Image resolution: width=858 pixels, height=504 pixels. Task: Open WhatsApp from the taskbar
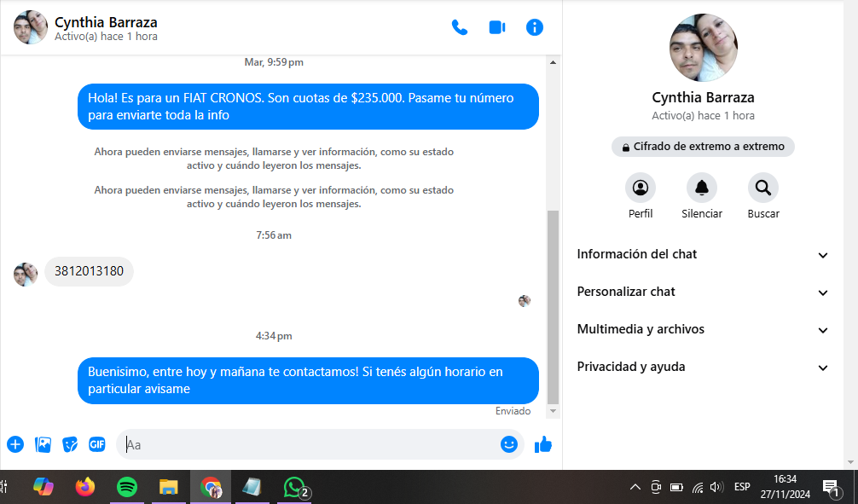[294, 486]
